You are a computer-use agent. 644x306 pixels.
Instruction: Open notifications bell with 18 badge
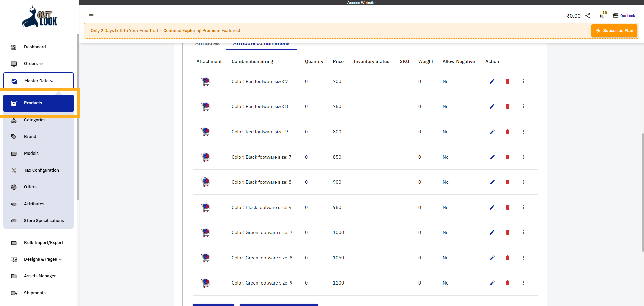tap(602, 16)
